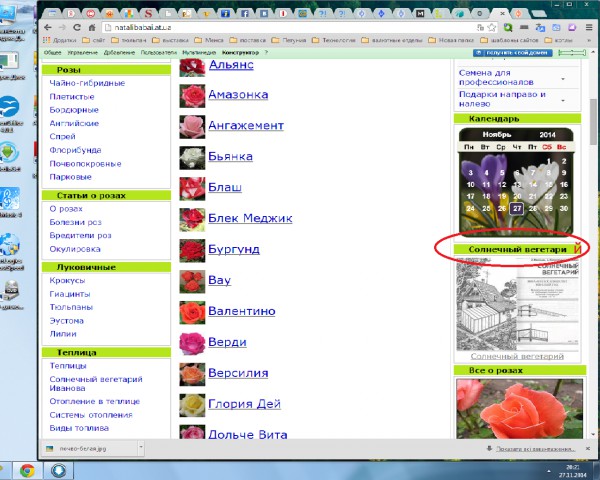Click the blue round icon in taskbar

point(58,470)
